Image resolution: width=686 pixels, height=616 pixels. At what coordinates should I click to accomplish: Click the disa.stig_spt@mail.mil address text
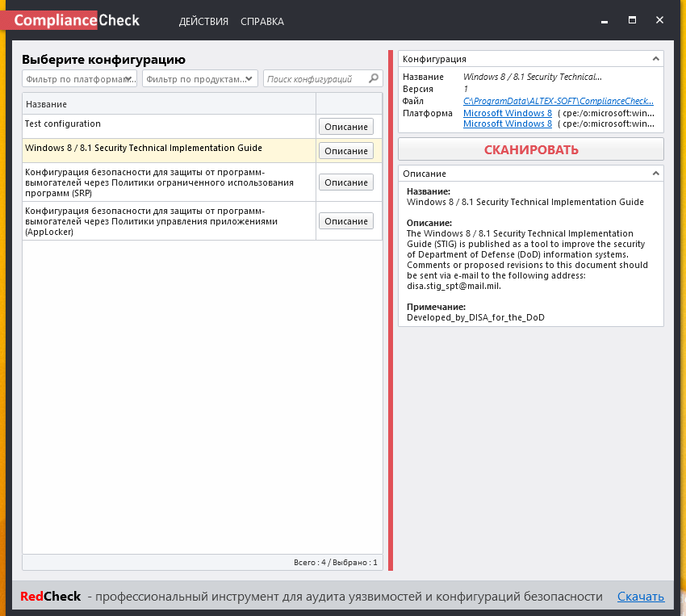[x=454, y=286]
